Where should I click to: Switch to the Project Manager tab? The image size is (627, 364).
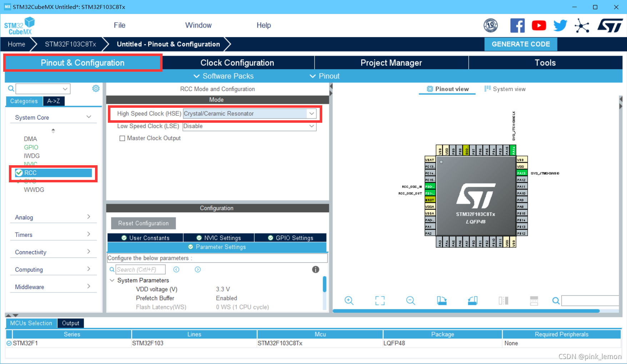[391, 63]
